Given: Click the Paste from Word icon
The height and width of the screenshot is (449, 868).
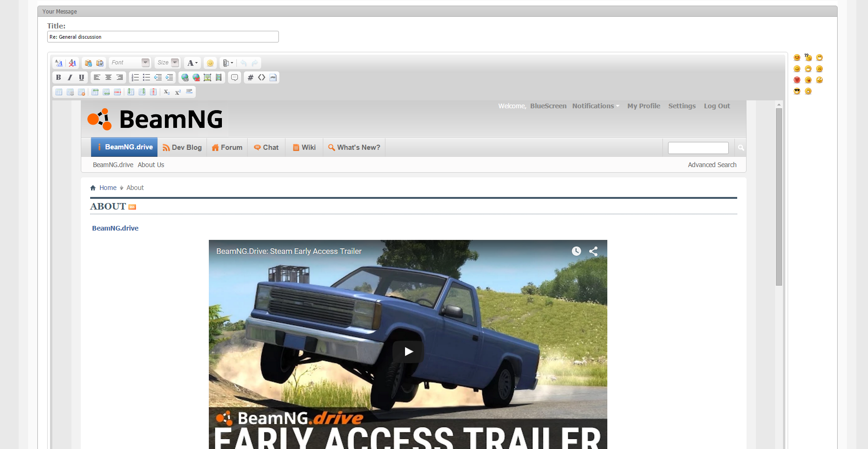Looking at the screenshot, I should 100,63.
